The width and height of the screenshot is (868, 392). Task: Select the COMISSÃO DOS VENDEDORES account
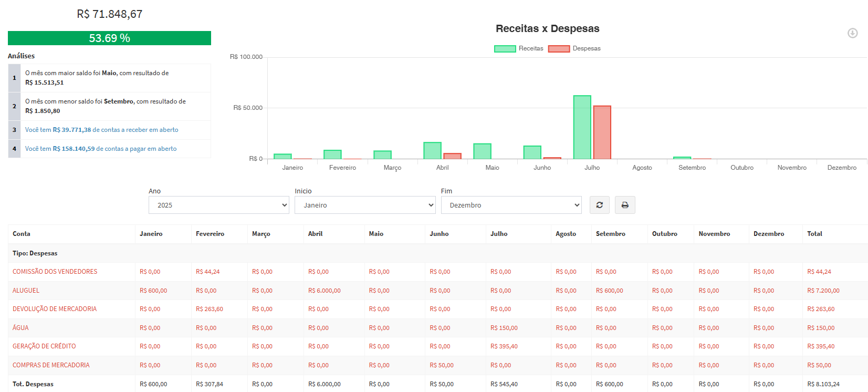55,272
